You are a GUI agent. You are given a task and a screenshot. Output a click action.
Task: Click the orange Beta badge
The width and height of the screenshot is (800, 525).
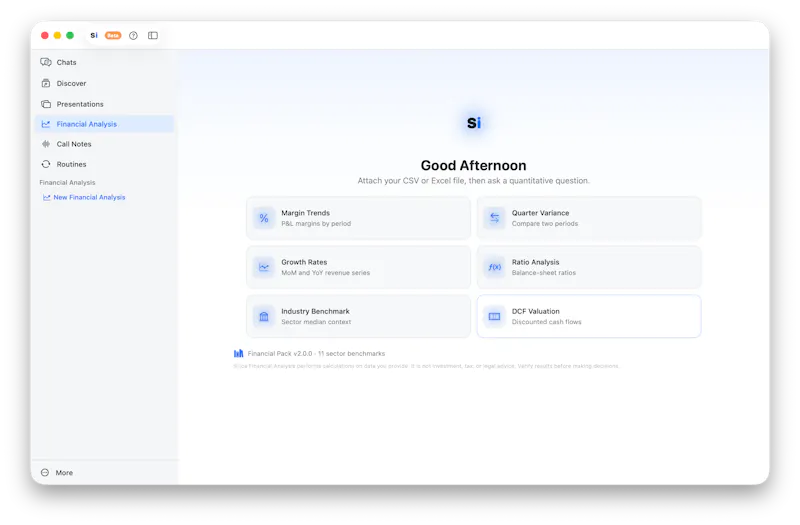[x=113, y=35]
